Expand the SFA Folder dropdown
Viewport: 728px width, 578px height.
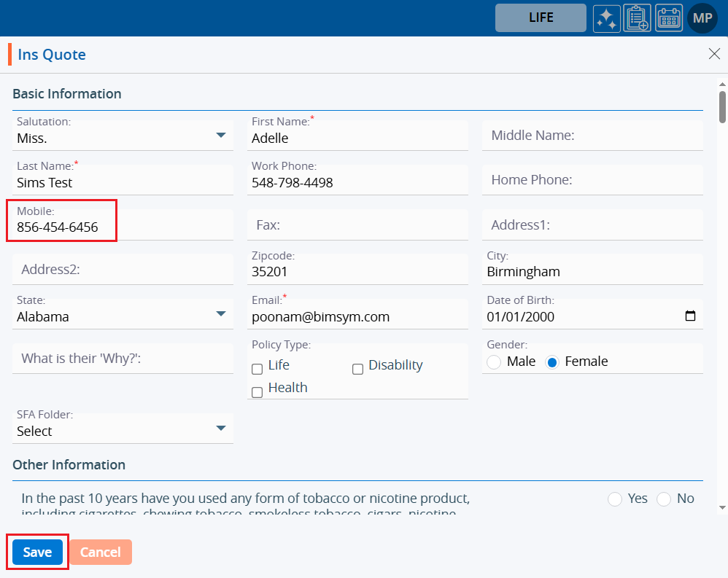(220, 429)
